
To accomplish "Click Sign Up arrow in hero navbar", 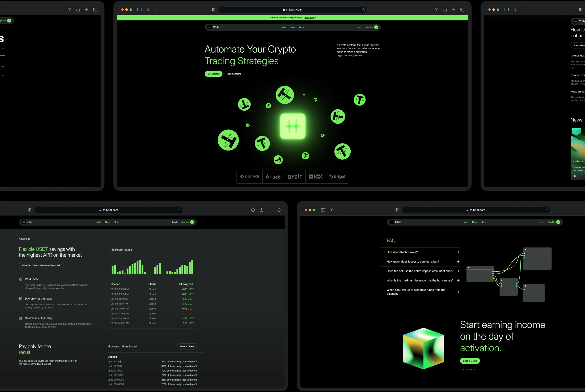I will [376, 27].
